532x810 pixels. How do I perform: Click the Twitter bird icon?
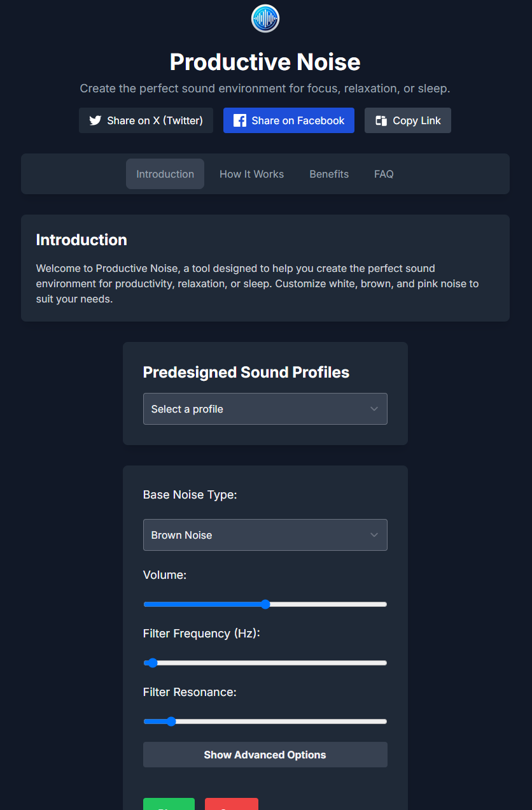pos(95,120)
